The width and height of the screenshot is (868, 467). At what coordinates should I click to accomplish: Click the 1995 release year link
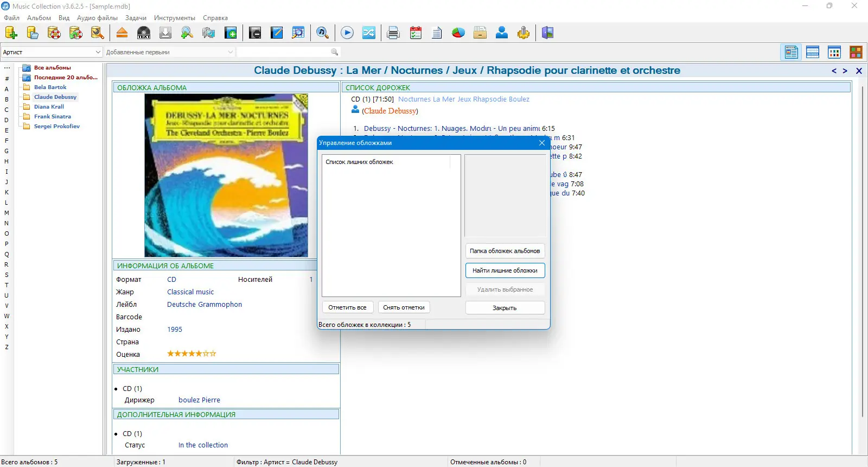coord(175,330)
